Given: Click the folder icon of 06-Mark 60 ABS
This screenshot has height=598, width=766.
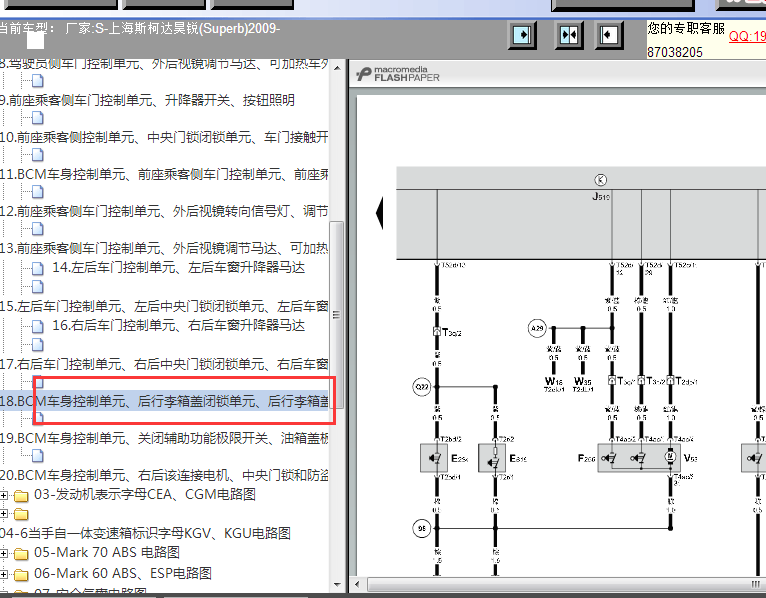Looking at the screenshot, I should [x=21, y=574].
